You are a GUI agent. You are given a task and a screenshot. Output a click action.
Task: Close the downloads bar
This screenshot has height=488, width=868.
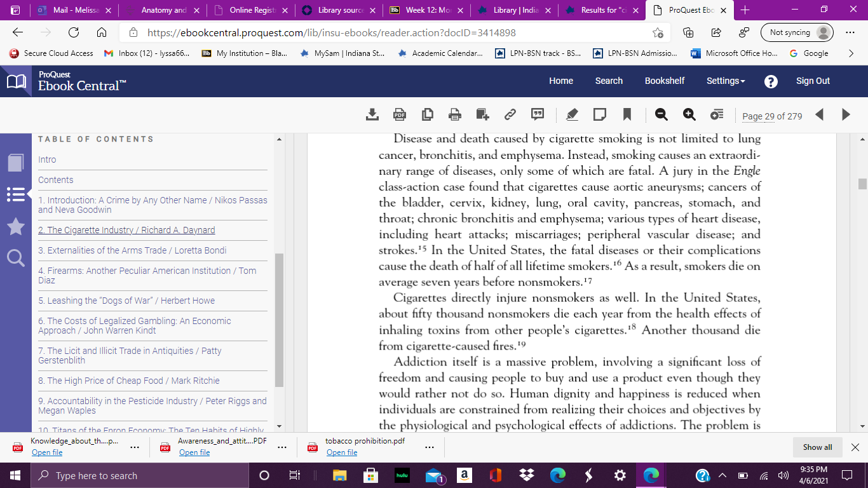(855, 447)
